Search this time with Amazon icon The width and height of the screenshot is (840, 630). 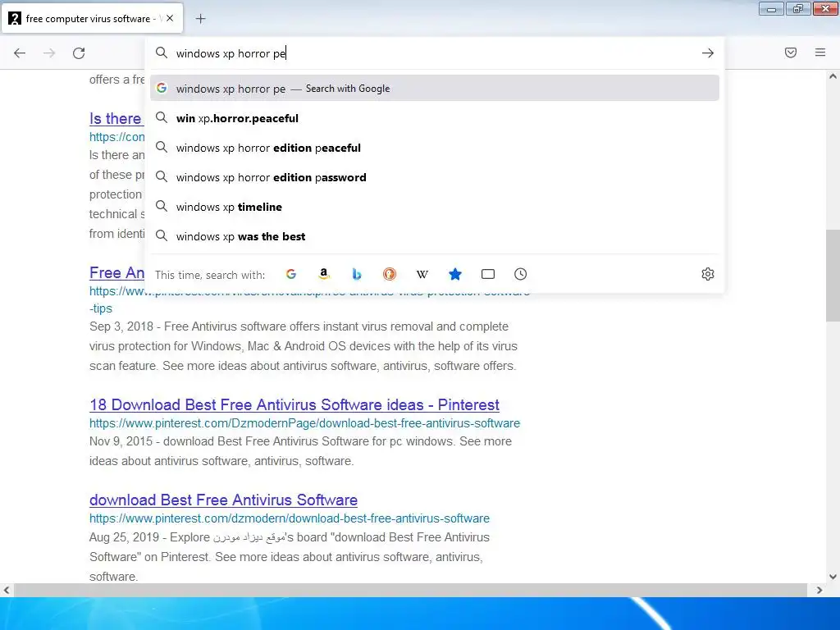coord(323,274)
